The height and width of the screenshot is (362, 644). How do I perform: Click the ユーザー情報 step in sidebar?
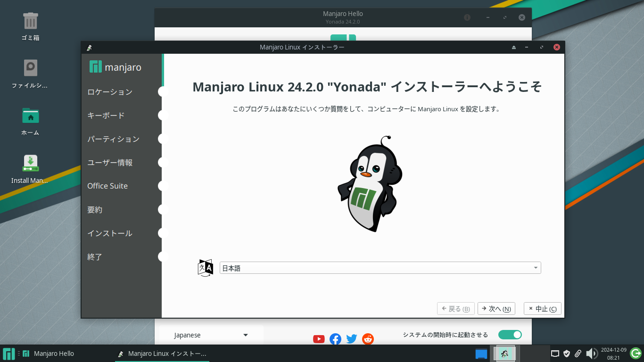pos(110,163)
